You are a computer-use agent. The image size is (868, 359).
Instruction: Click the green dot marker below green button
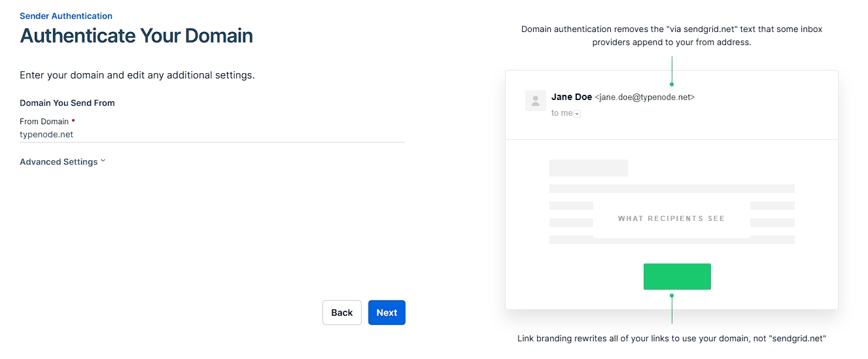tap(672, 296)
